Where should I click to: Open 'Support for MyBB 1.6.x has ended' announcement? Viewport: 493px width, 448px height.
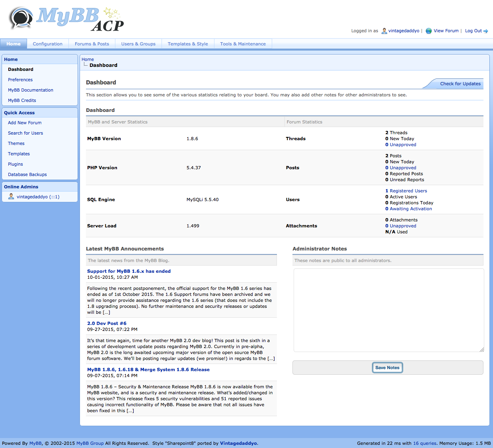(x=129, y=271)
